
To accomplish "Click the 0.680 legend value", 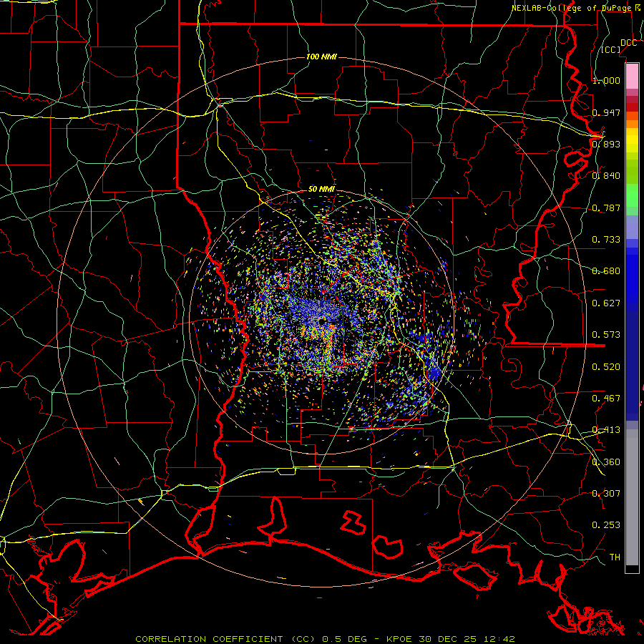I will pyautogui.click(x=606, y=271).
